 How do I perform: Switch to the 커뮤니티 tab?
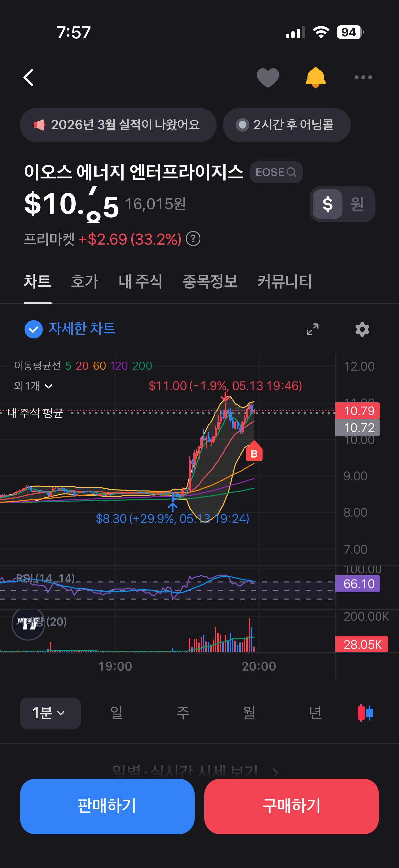[285, 281]
